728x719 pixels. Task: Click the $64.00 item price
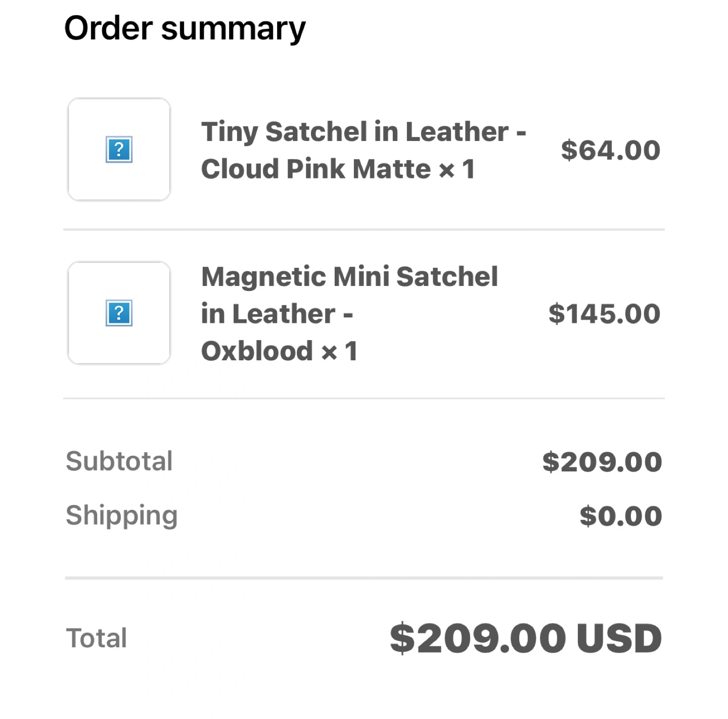click(x=610, y=151)
